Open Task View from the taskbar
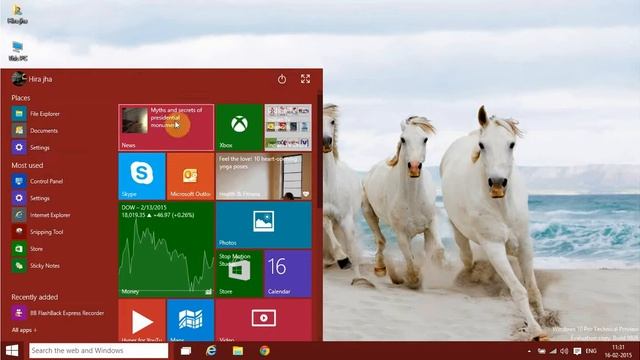Image resolution: width=640 pixels, height=360 pixels. (186, 351)
